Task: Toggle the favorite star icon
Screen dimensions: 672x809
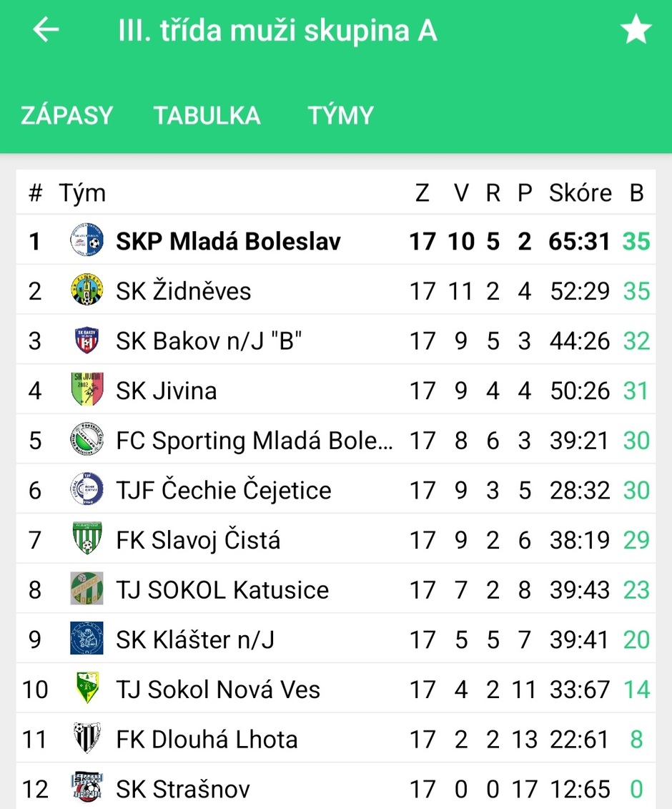Action: coord(636,29)
